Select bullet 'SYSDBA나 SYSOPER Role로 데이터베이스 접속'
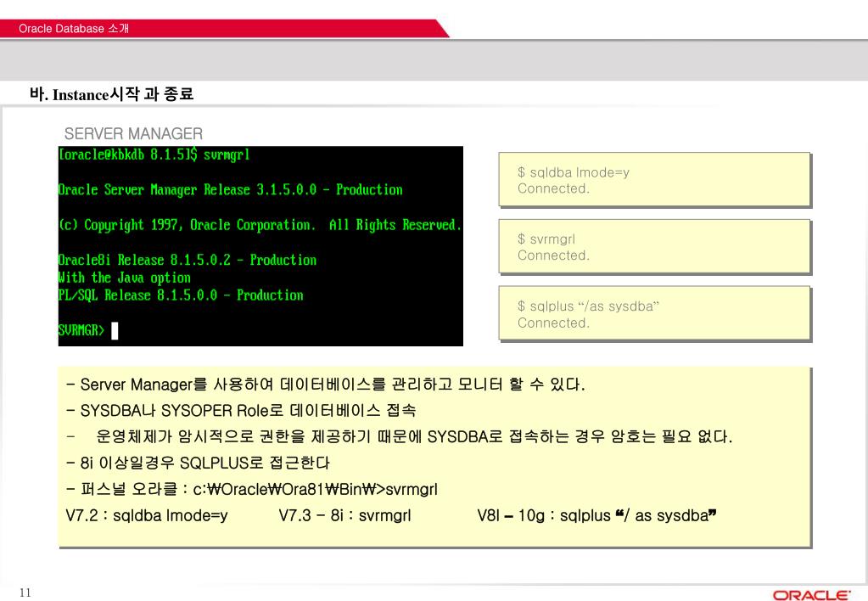 coord(241,411)
